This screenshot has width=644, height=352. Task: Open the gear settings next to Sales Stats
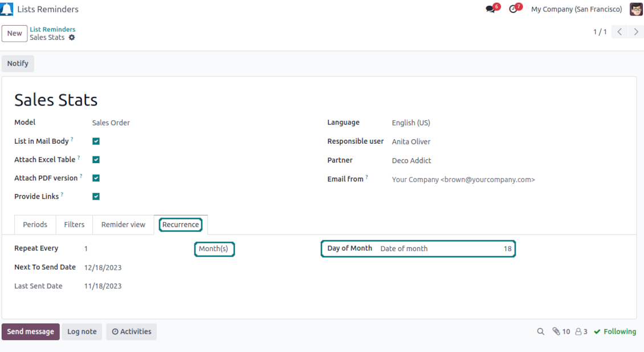[72, 38]
